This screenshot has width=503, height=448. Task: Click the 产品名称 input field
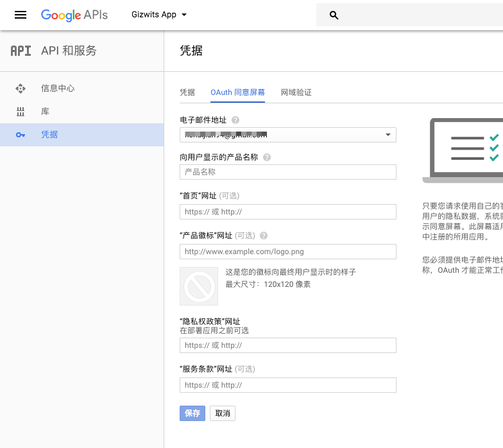pyautogui.click(x=287, y=172)
